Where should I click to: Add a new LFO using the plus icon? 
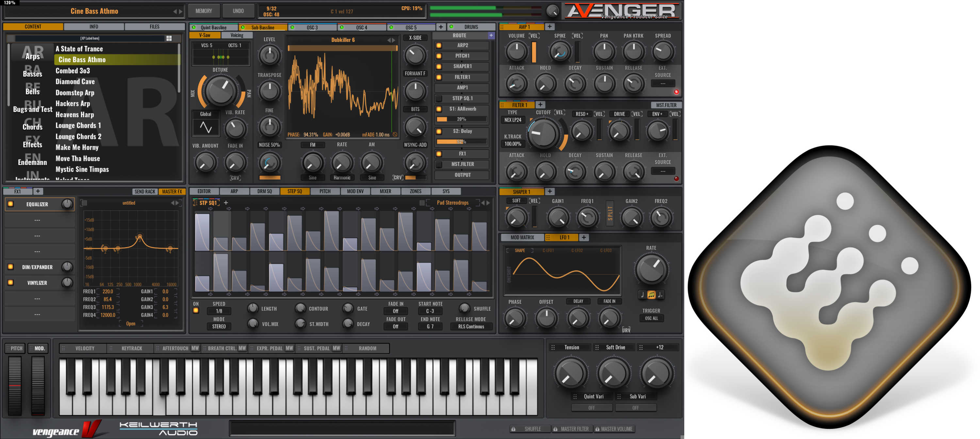pyautogui.click(x=584, y=237)
